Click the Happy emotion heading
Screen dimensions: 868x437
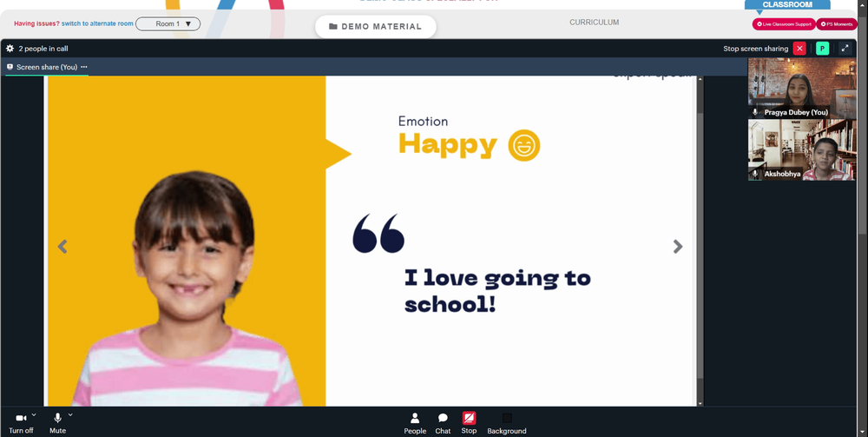pos(447,145)
